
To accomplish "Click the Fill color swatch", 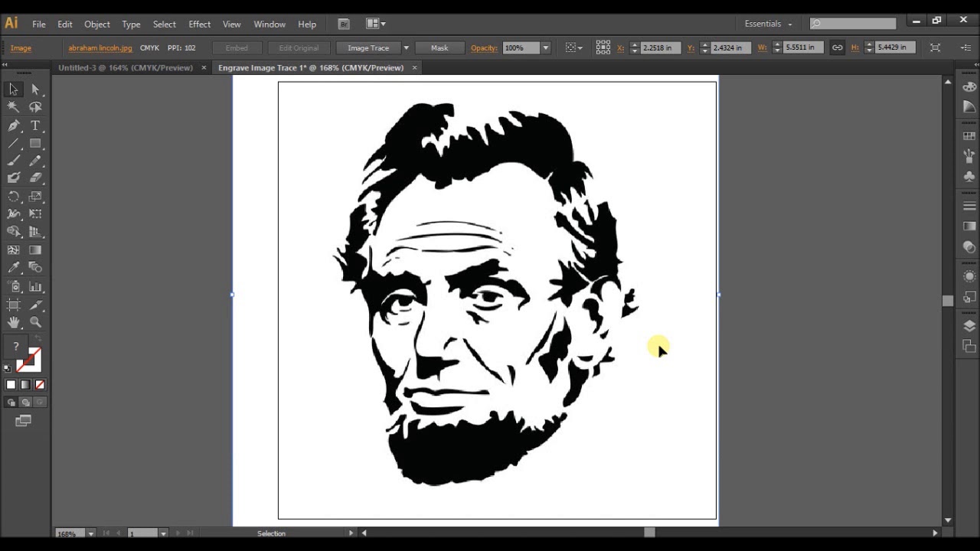I will (x=16, y=348).
